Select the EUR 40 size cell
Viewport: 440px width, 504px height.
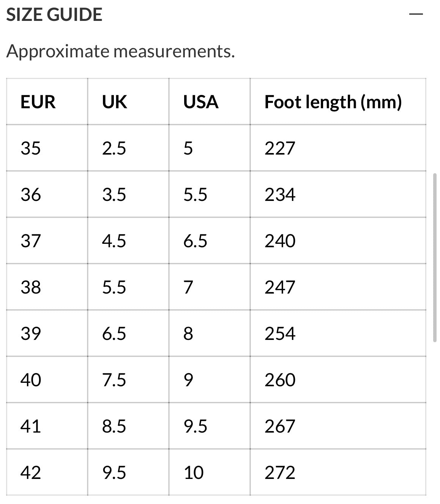pos(31,380)
